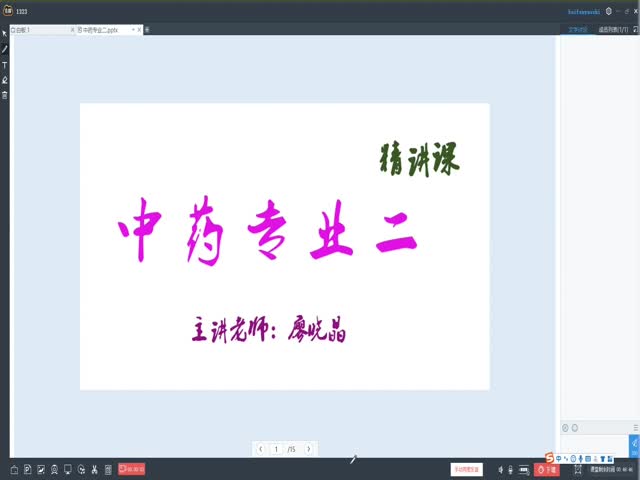The width and height of the screenshot is (640, 480).
Task: Click the trash clear-all tool
Action: pyautogui.click(x=4, y=95)
